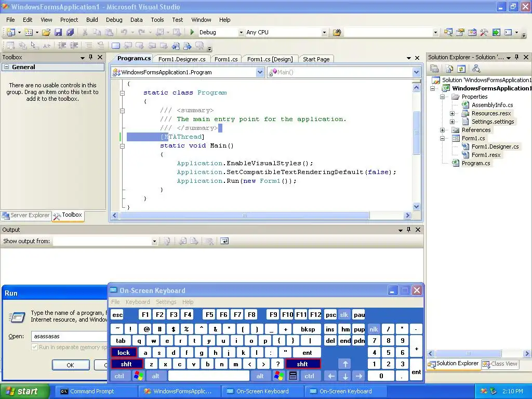Open the Debug menu

point(114,20)
